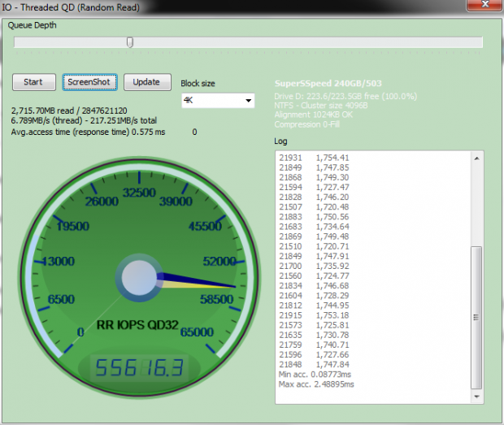The width and height of the screenshot is (504, 425).
Task: Select log row 21883 1,750.56
Action: pyautogui.click(x=314, y=217)
